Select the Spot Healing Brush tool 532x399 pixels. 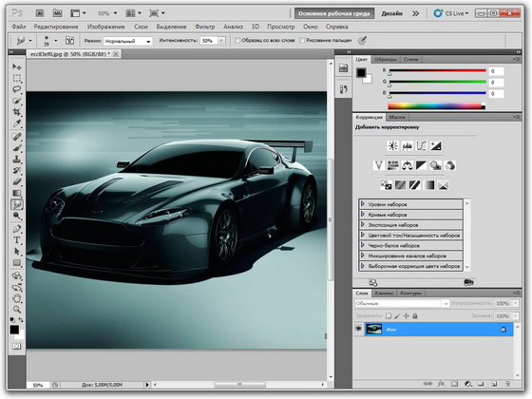coord(17,137)
